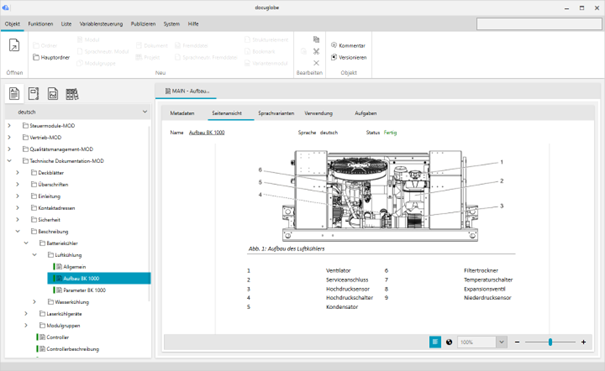Open the Liste menu

pos(66,24)
